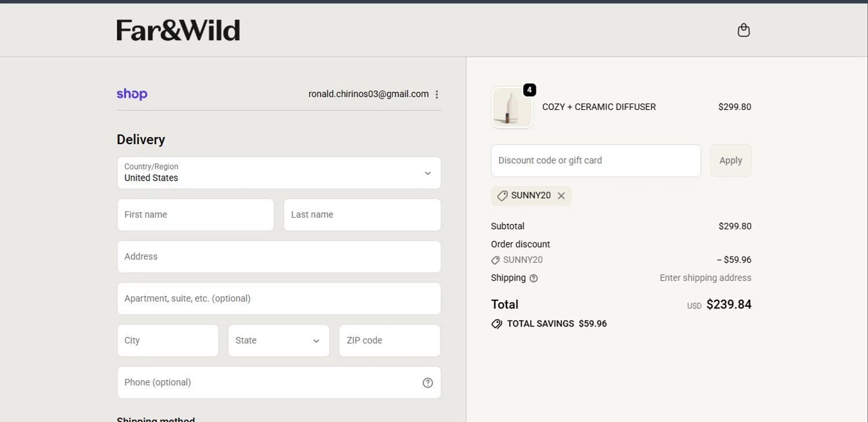868x422 pixels.
Task: Click the email ronald.chirinos03@gmail.com
Action: (x=369, y=94)
